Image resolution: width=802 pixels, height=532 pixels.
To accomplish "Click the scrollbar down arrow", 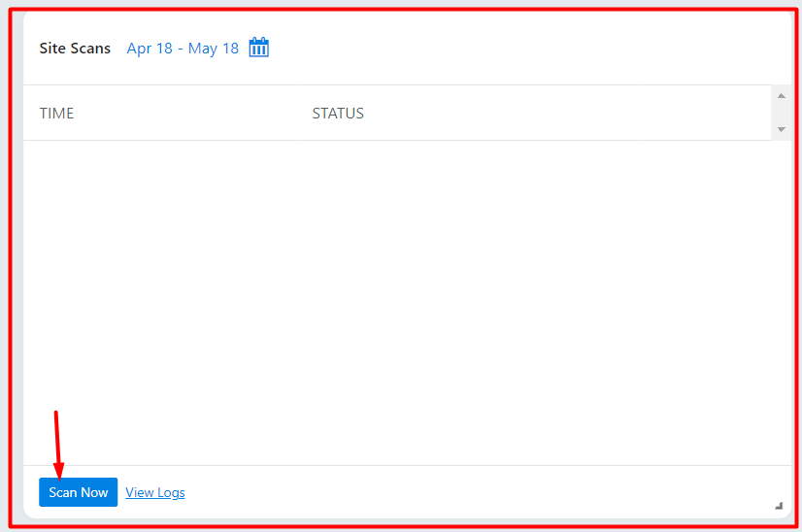I will (781, 129).
